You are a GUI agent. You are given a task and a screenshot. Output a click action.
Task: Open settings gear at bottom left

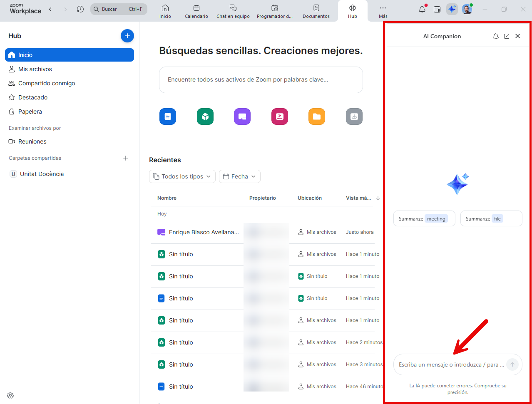(x=11, y=395)
